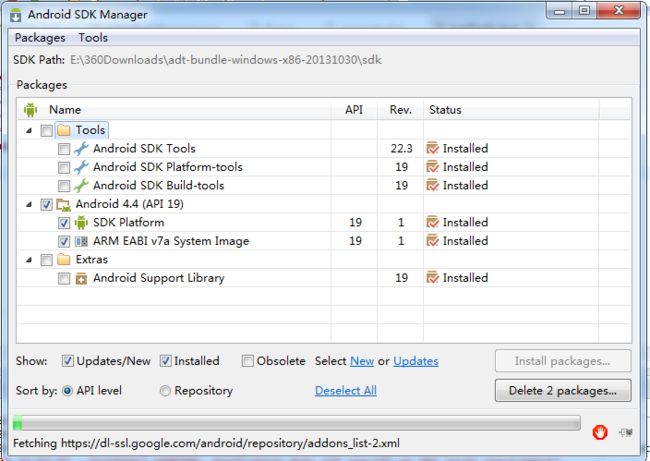Click the installed status icon for SDK Platform
This screenshot has height=461, width=650.
[432, 222]
